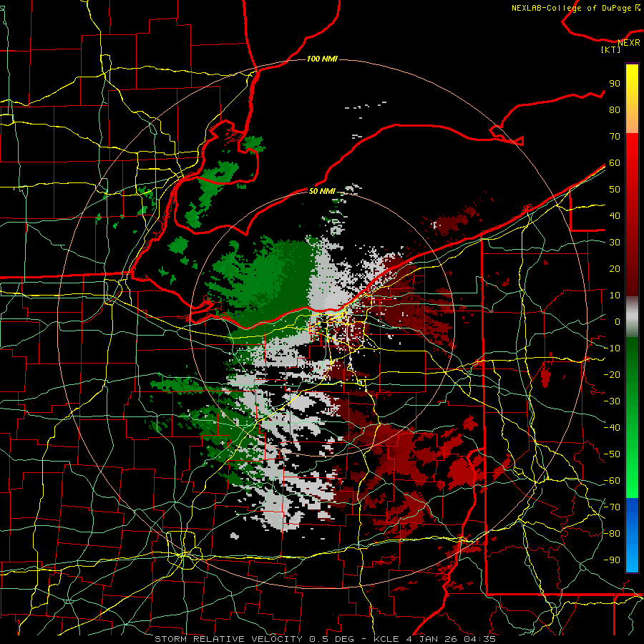Select the -50 value on velocity scale

[612, 454]
